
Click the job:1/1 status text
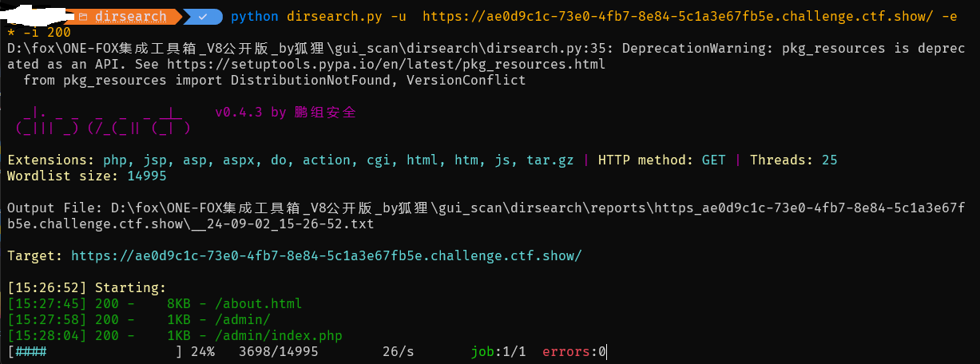(x=498, y=351)
